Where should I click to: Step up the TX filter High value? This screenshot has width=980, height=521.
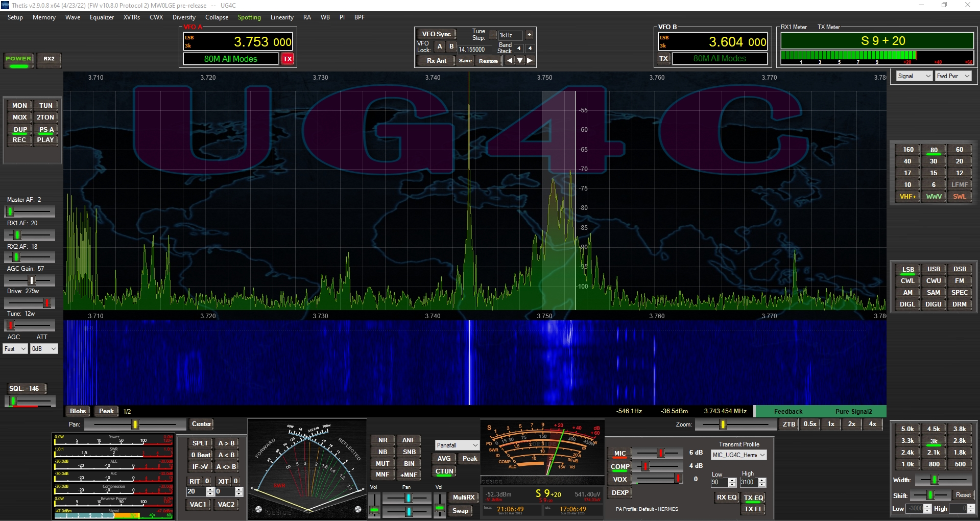pos(762,480)
